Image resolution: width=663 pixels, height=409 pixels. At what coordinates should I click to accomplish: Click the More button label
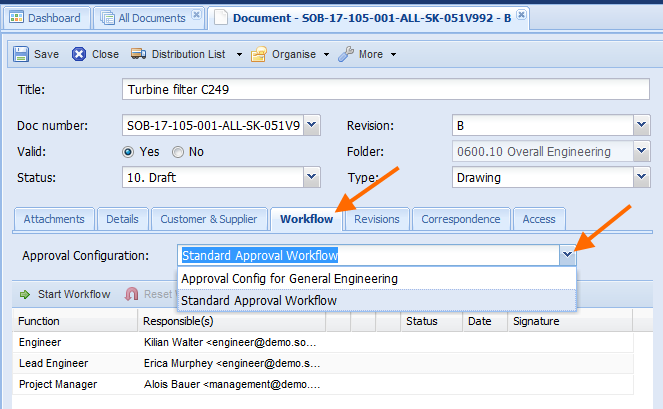(x=371, y=54)
